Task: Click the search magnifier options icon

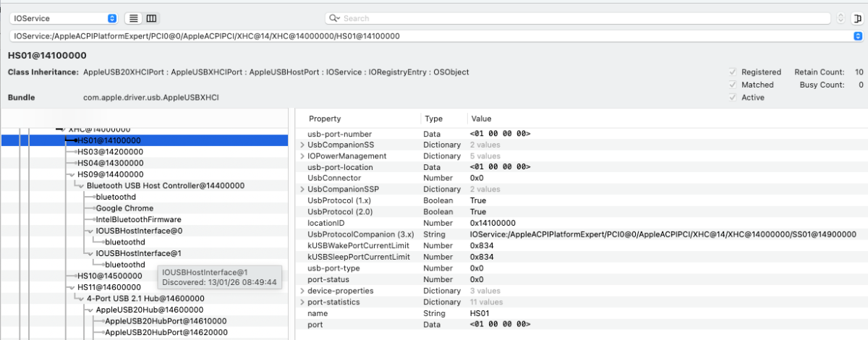Action: (334, 18)
